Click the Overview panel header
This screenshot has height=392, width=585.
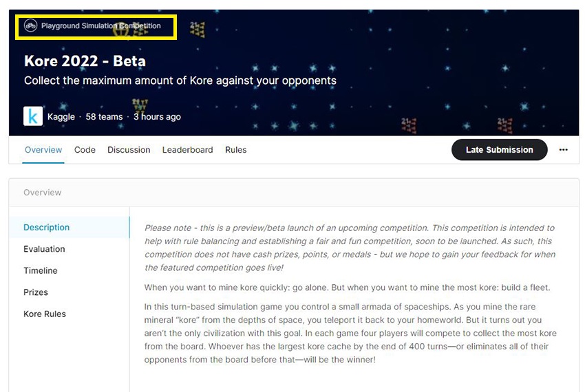click(43, 193)
